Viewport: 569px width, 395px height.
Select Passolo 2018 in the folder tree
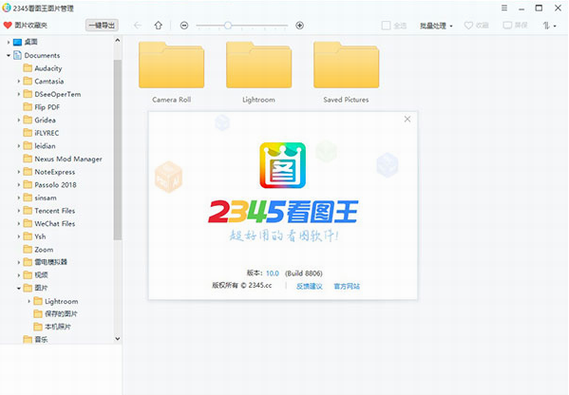click(56, 185)
